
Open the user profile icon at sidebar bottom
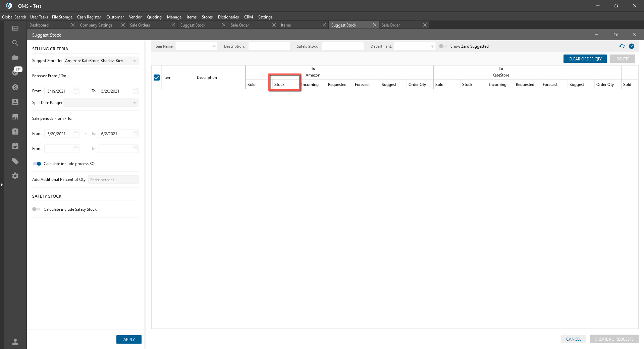pos(15,342)
